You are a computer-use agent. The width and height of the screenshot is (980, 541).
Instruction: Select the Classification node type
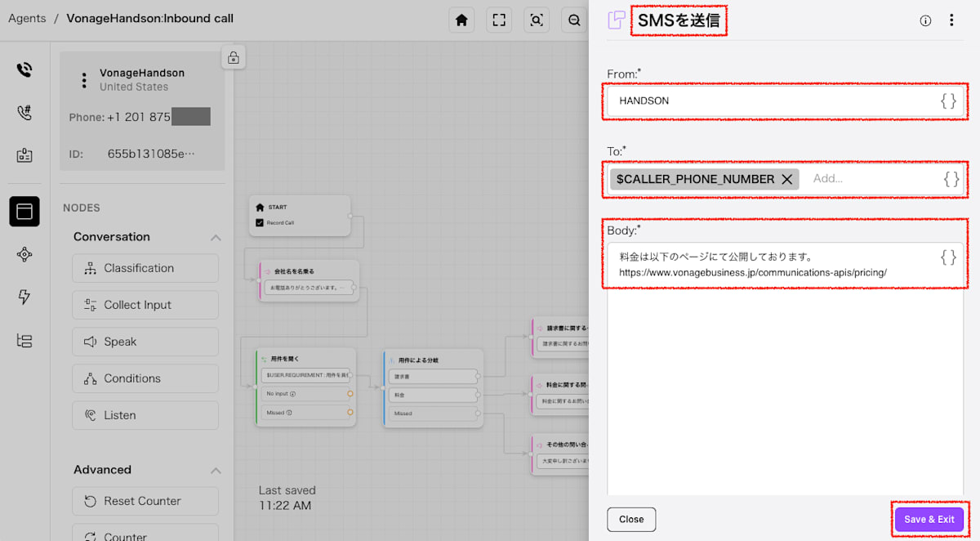145,268
